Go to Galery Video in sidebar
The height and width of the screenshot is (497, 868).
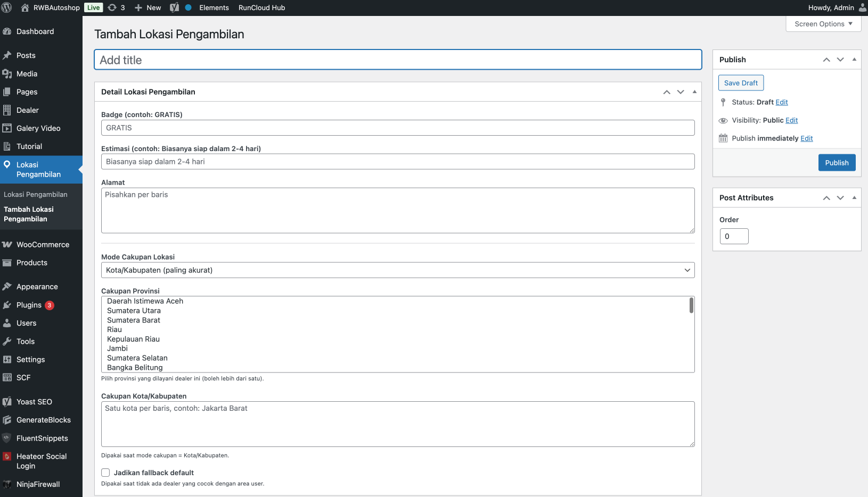[x=38, y=128]
